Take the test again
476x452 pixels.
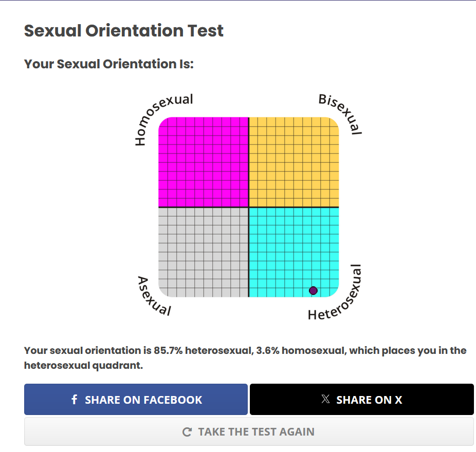point(249,431)
